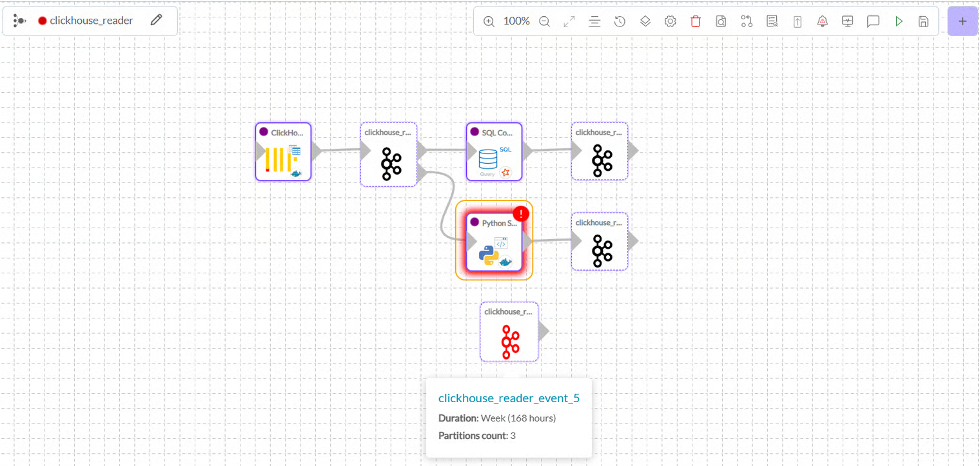Toggle fullscreen with the expand arrows icon
The image size is (980, 466).
[x=569, y=21]
